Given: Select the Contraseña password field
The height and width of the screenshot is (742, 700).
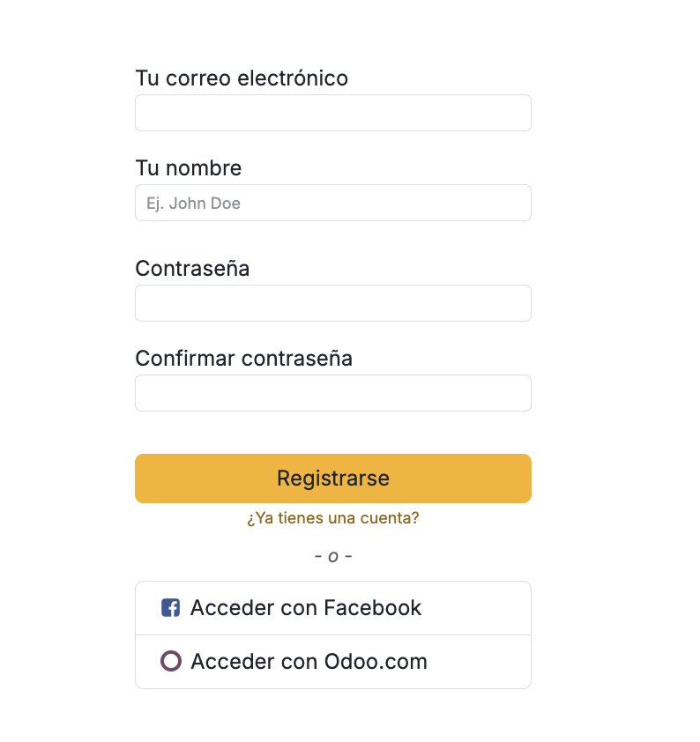Looking at the screenshot, I should tap(332, 303).
